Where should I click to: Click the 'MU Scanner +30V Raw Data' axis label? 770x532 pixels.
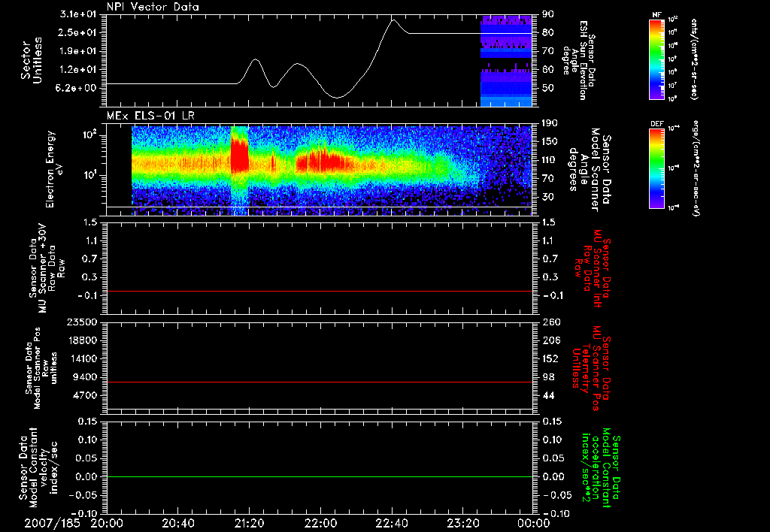pos(47,268)
